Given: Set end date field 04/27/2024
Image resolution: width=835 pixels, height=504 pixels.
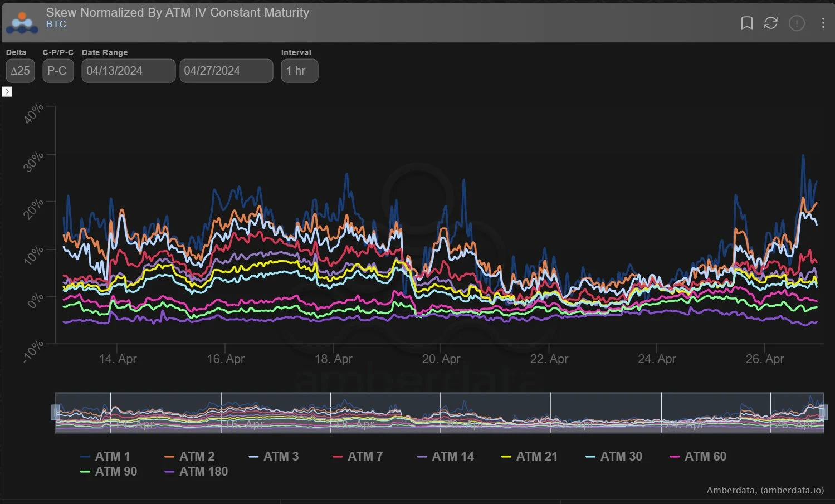Looking at the screenshot, I should tap(226, 71).
